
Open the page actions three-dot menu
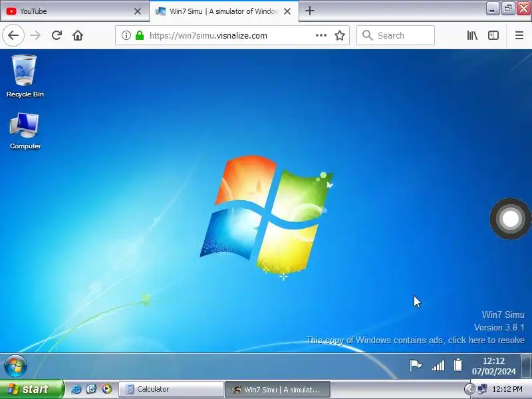coord(321,35)
